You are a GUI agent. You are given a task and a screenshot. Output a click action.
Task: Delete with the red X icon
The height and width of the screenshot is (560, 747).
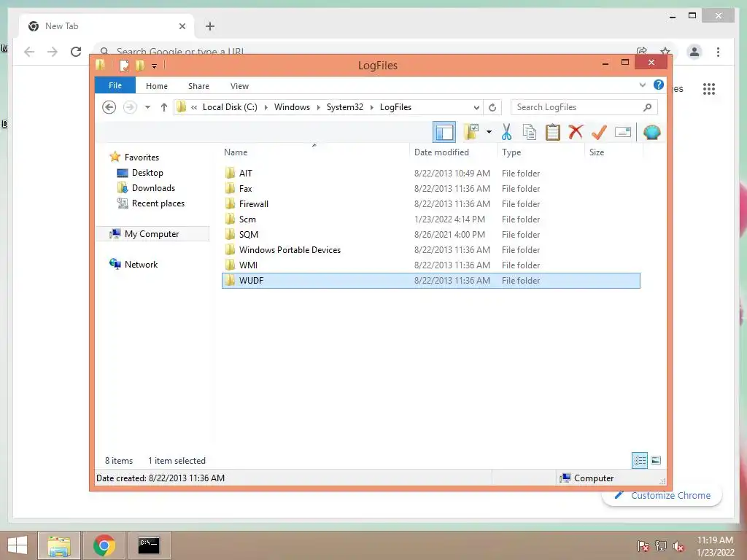[576, 131]
